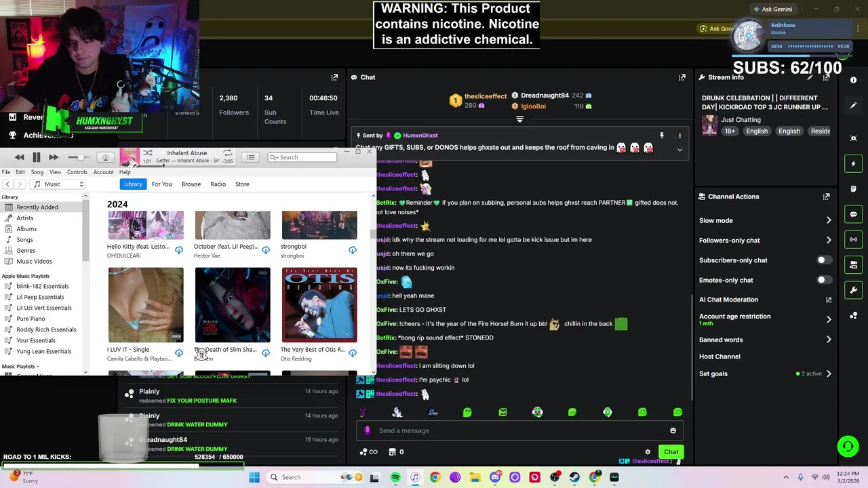
Task: Click the Send a message field
Action: [520, 430]
